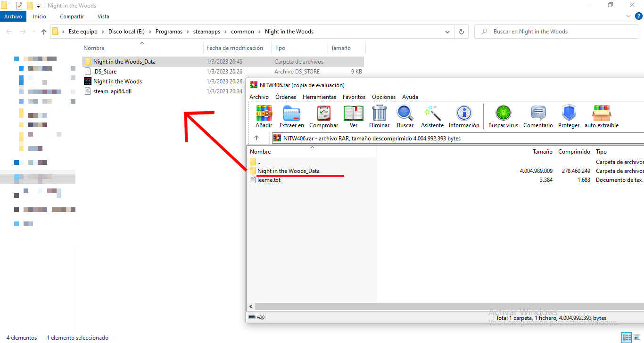
Task: Open the Archivo tab in File Explorer
Action: point(13,16)
